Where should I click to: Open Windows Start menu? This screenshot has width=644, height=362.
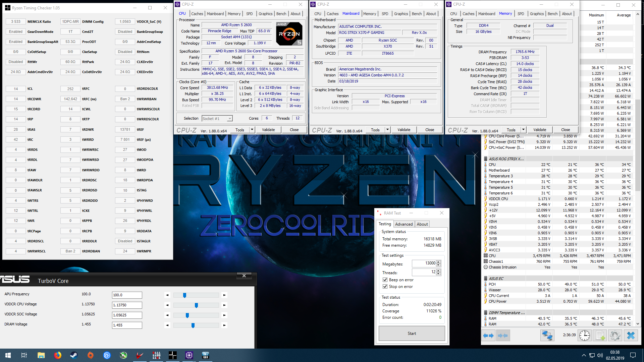coord(8,355)
